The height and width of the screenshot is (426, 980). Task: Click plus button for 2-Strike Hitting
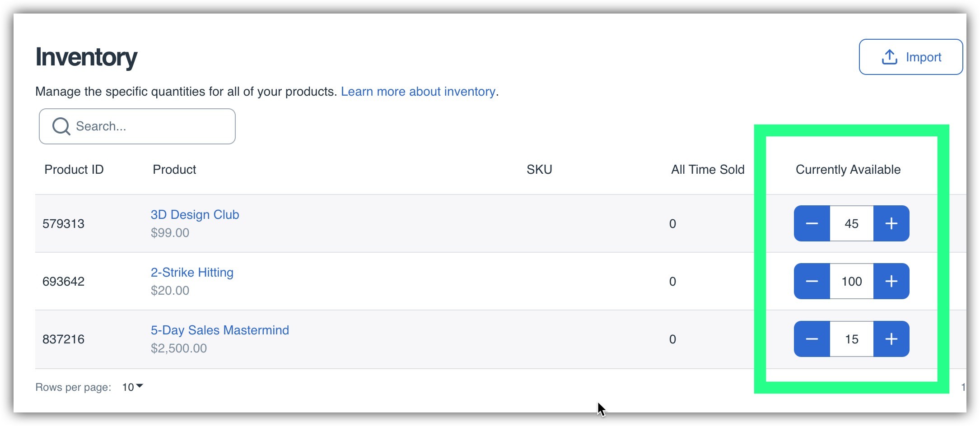click(891, 281)
